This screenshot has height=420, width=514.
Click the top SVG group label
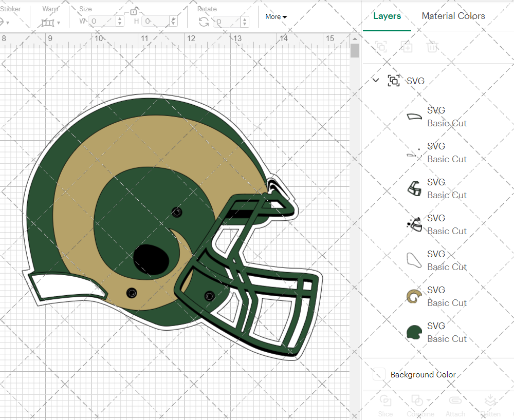415,81
